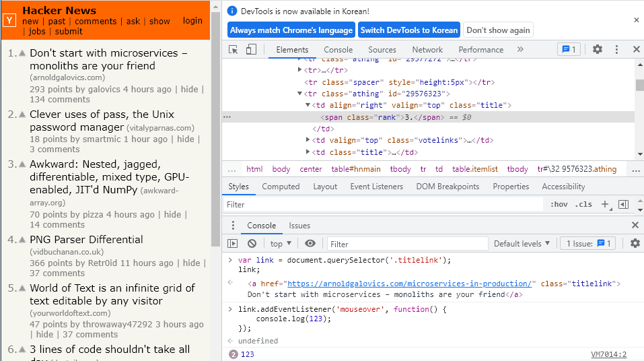
Task: Open the Performance tab
Action: click(x=480, y=50)
